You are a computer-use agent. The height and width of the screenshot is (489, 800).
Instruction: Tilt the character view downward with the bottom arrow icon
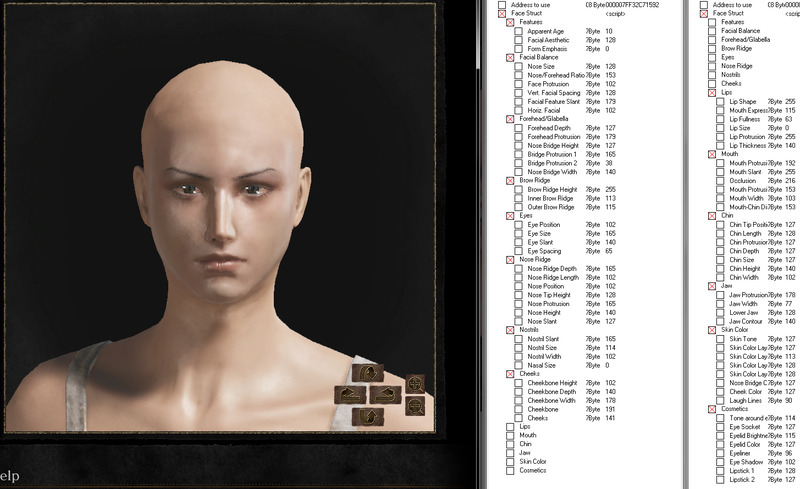coord(367,417)
